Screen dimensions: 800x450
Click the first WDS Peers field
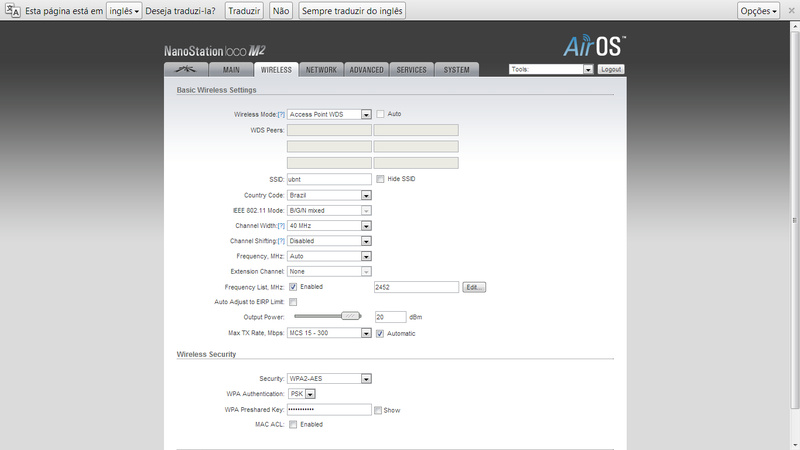tap(329, 130)
